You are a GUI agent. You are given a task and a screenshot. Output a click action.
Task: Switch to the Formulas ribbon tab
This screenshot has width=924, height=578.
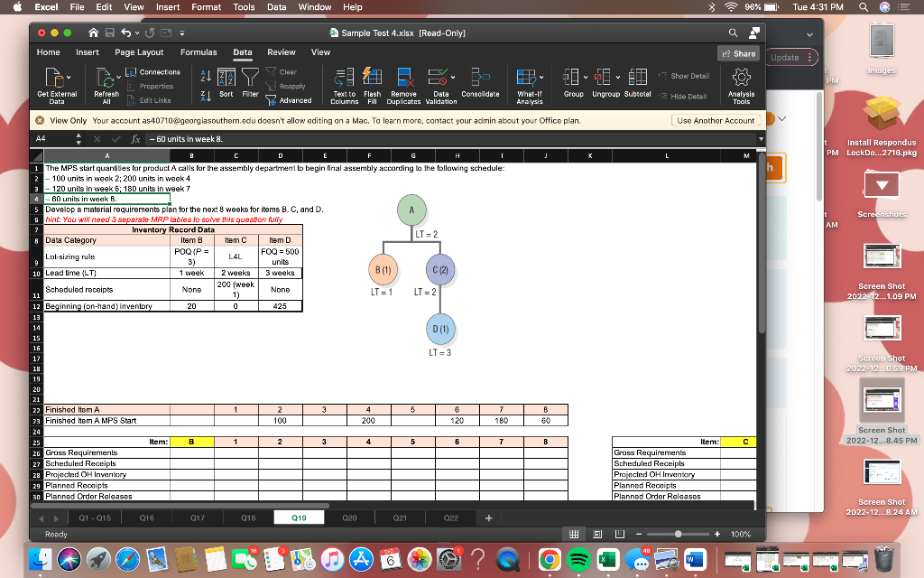pos(199,51)
